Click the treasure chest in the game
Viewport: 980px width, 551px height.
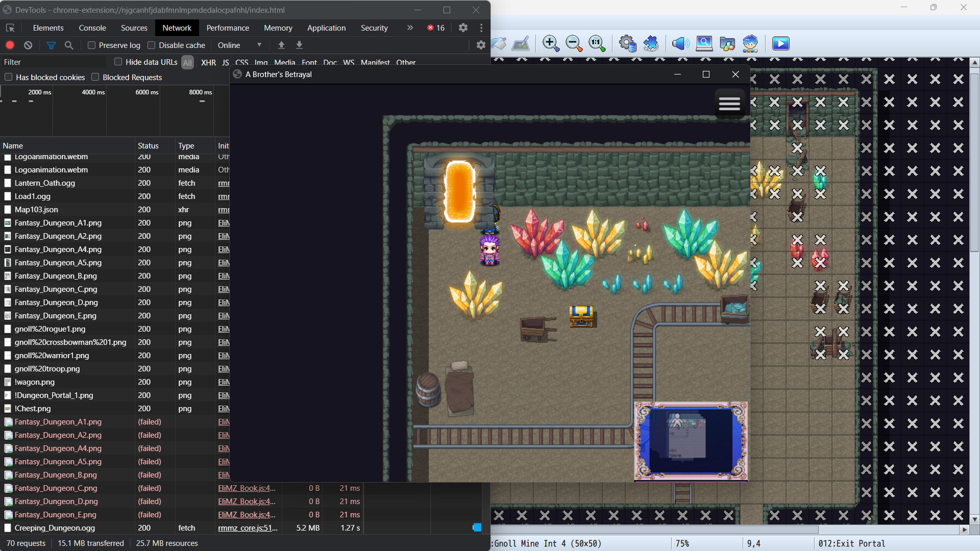click(581, 316)
